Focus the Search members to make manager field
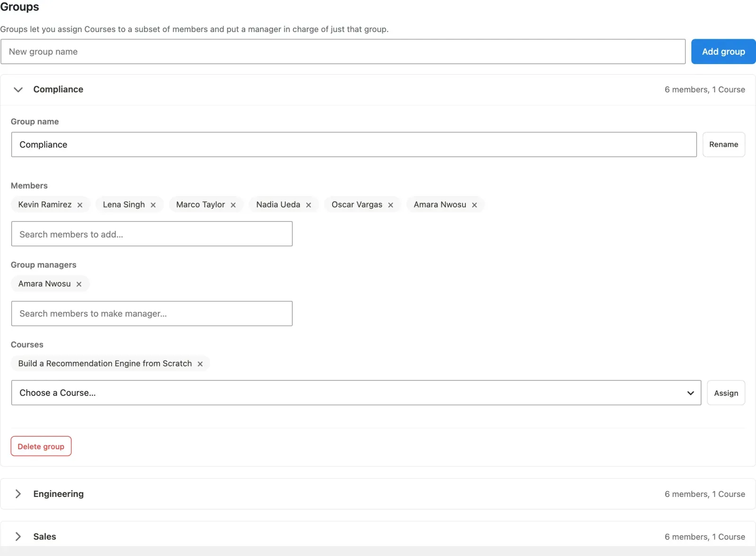 (x=152, y=313)
